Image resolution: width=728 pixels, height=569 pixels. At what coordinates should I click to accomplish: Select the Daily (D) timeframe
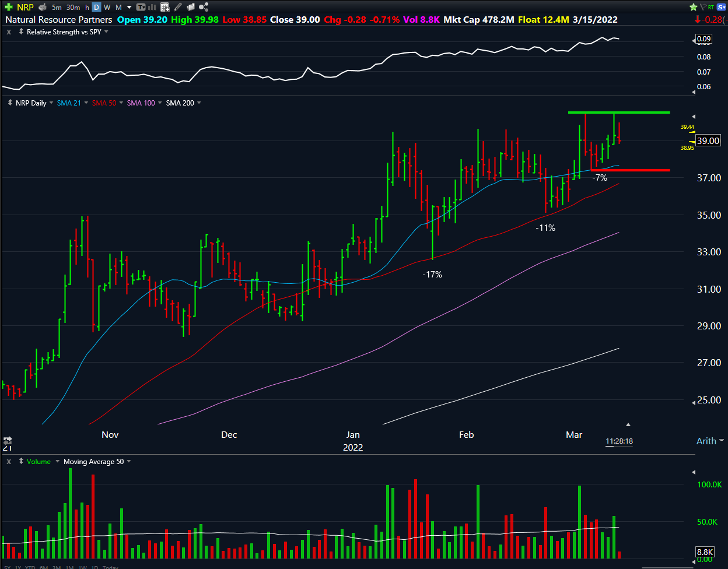pos(97,8)
